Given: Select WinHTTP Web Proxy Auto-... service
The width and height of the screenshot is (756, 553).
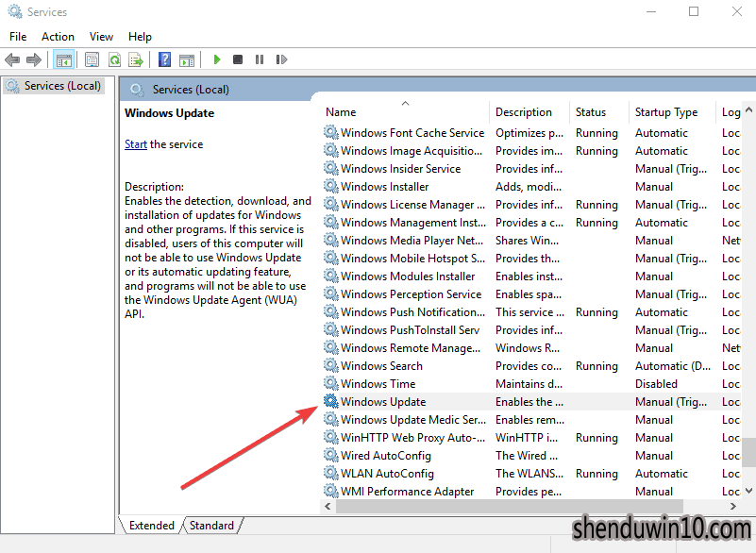Looking at the screenshot, I should 412,437.
